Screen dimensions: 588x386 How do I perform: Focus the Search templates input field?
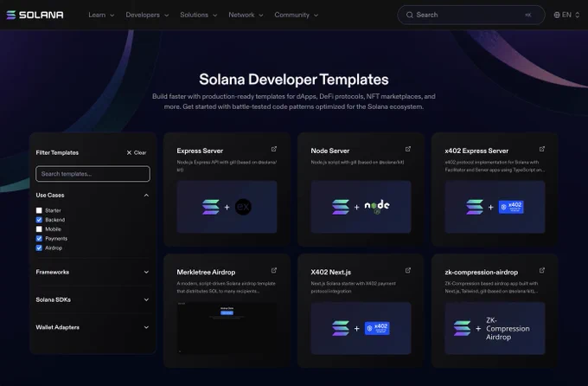tap(93, 174)
